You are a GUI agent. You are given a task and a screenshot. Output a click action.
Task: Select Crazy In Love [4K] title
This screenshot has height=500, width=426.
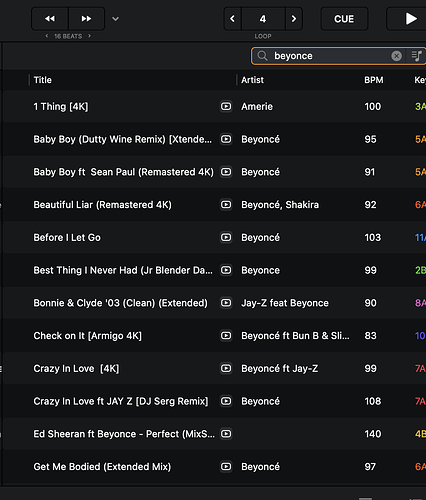click(x=76, y=368)
